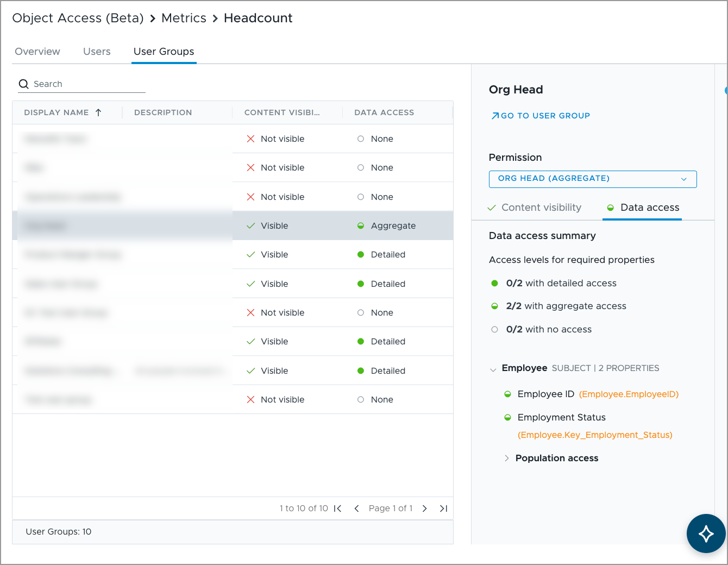Image resolution: width=728 pixels, height=565 pixels.
Task: Click Employee.Key_Employment_Status orange text
Action: tap(595, 435)
